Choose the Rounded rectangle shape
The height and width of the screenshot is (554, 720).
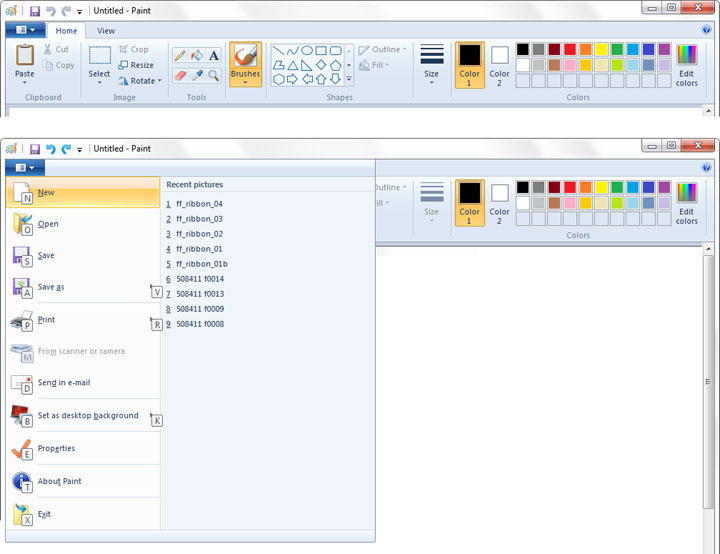click(x=336, y=51)
